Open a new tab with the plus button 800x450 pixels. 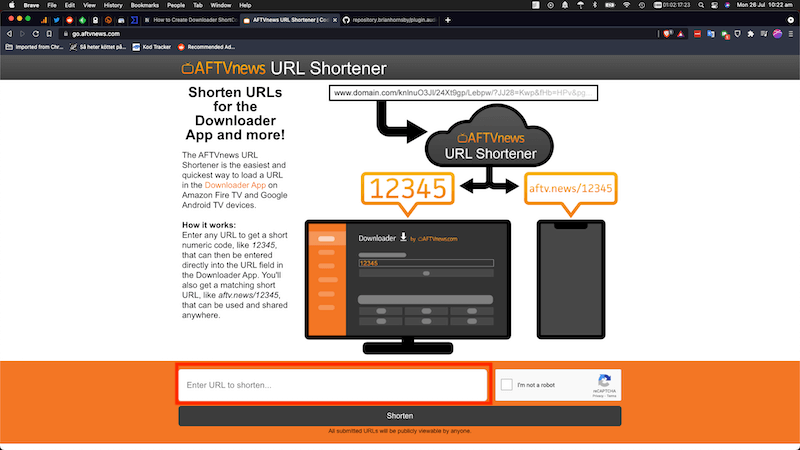click(447, 20)
